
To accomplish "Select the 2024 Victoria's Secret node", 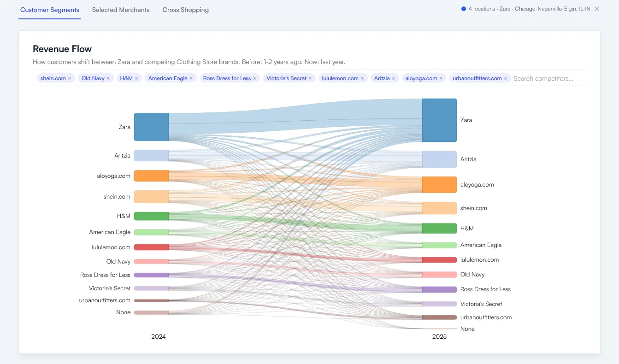I will point(151,288).
